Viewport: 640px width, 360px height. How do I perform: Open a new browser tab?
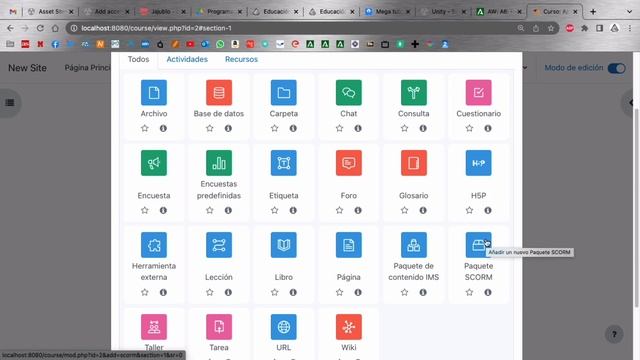tap(593, 12)
